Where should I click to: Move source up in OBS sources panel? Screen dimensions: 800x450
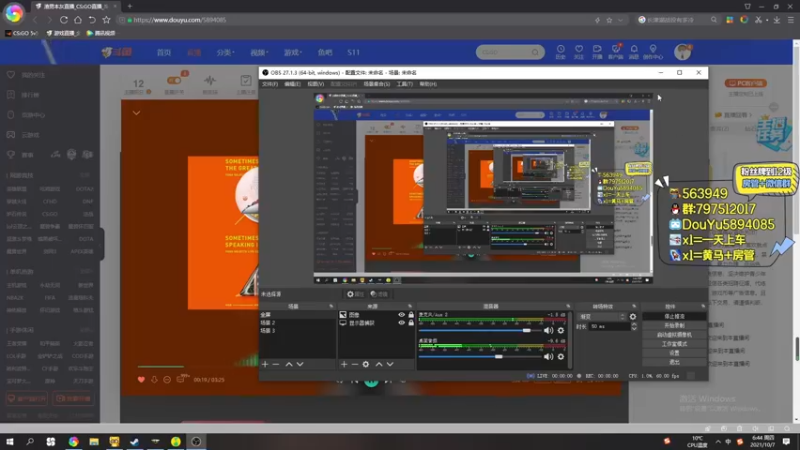tap(379, 364)
